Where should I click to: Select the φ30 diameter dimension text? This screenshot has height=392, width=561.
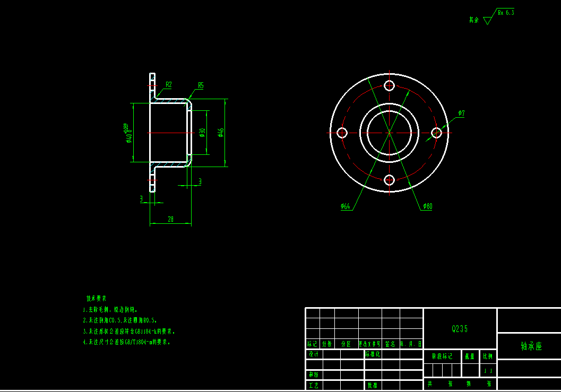pos(202,133)
